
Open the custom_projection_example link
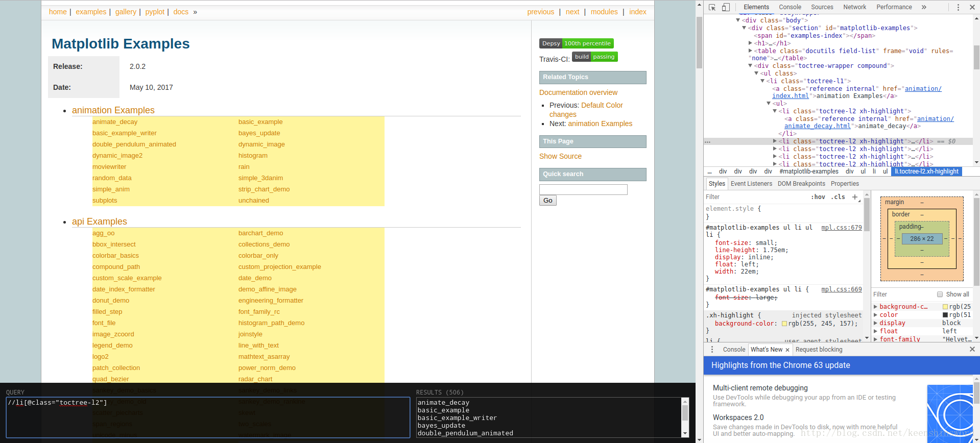280,267
